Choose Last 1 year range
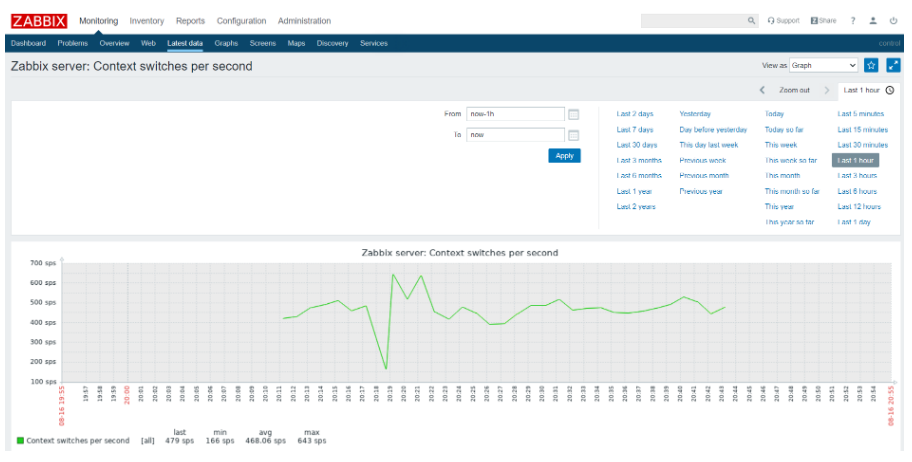Viewport: 912px width, 462px height. pyautogui.click(x=634, y=191)
